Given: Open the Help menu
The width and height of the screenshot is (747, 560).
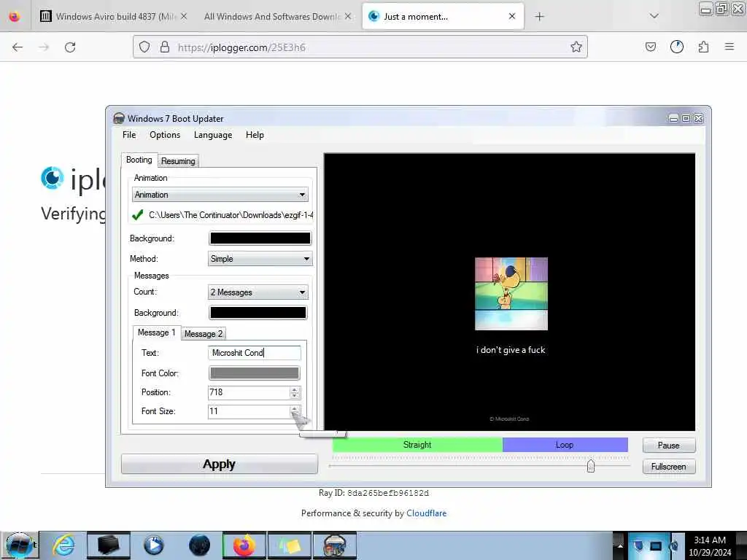Looking at the screenshot, I should [255, 135].
